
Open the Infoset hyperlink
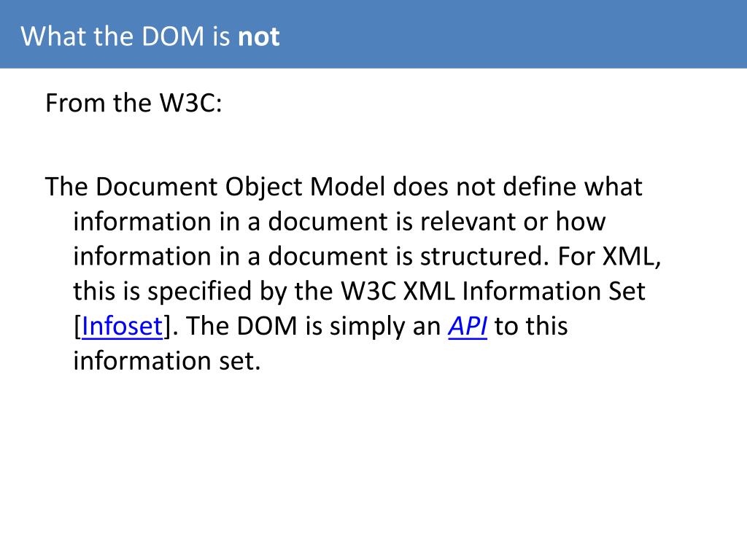tap(123, 326)
